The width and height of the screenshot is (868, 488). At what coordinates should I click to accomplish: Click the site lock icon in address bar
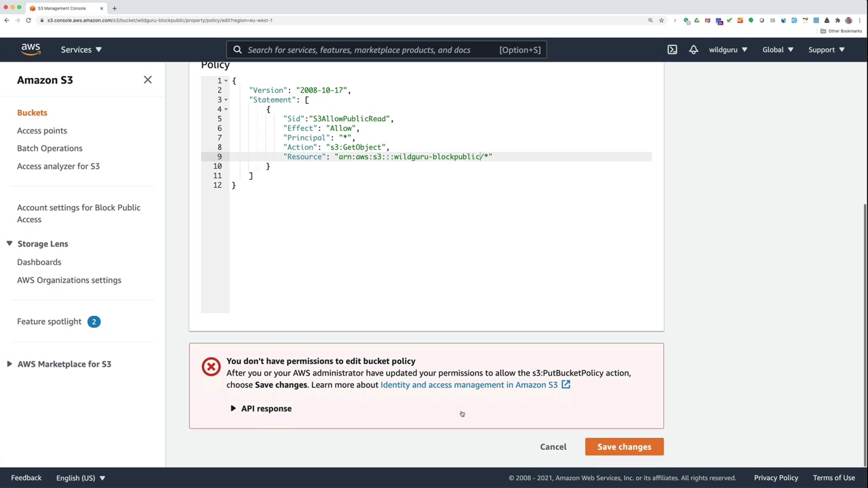(42, 20)
